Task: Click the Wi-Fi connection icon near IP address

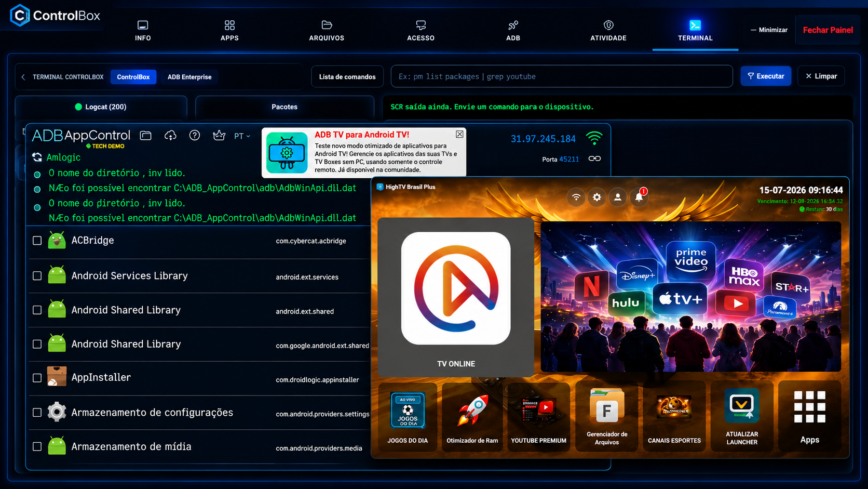Action: [594, 138]
